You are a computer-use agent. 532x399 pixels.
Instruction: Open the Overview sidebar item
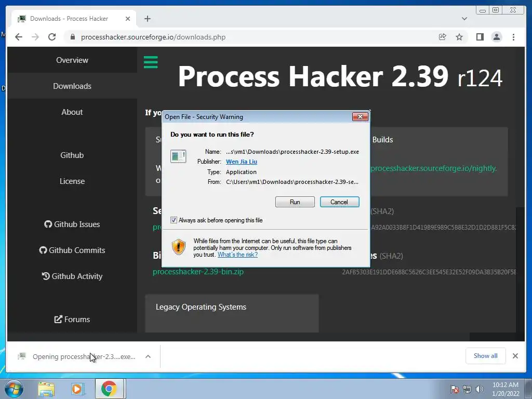[x=72, y=60]
